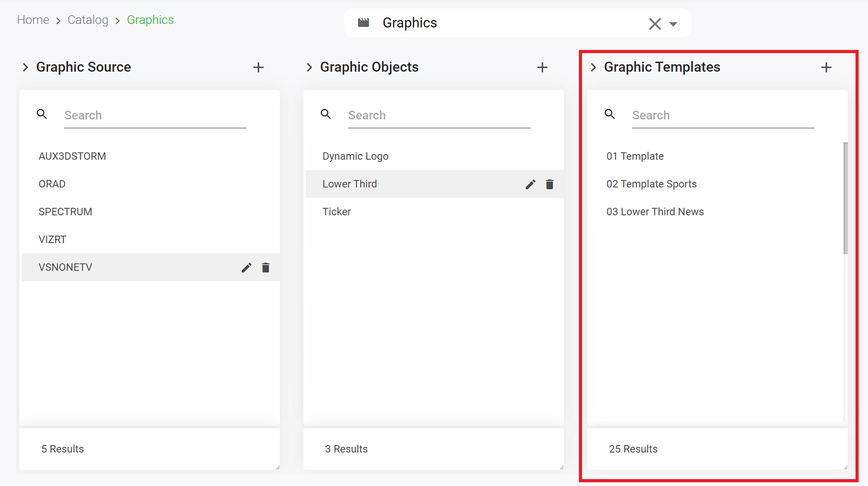Click the add Graphic Source plus icon
This screenshot has width=868, height=486.
259,67
